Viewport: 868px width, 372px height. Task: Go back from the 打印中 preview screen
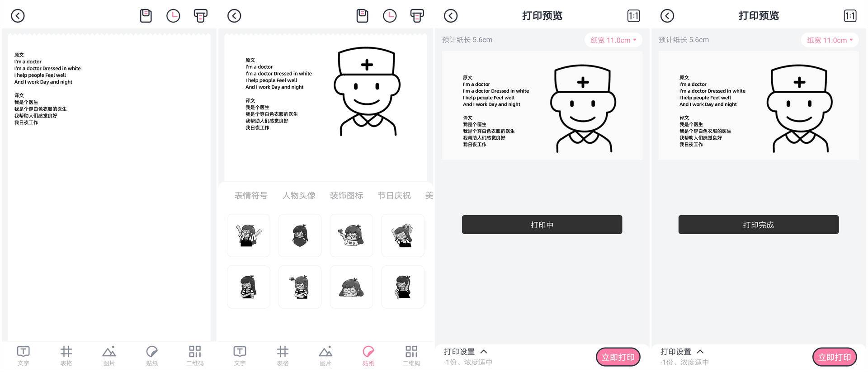point(451,16)
